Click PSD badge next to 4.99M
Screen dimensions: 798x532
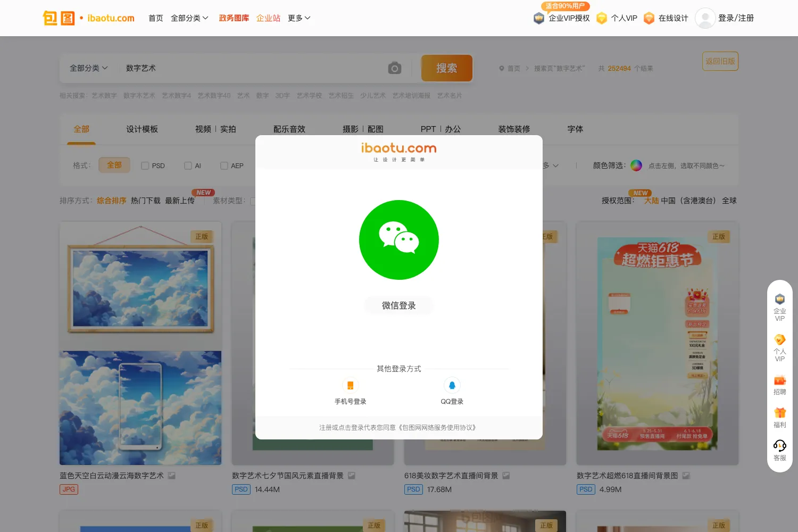[586, 489]
